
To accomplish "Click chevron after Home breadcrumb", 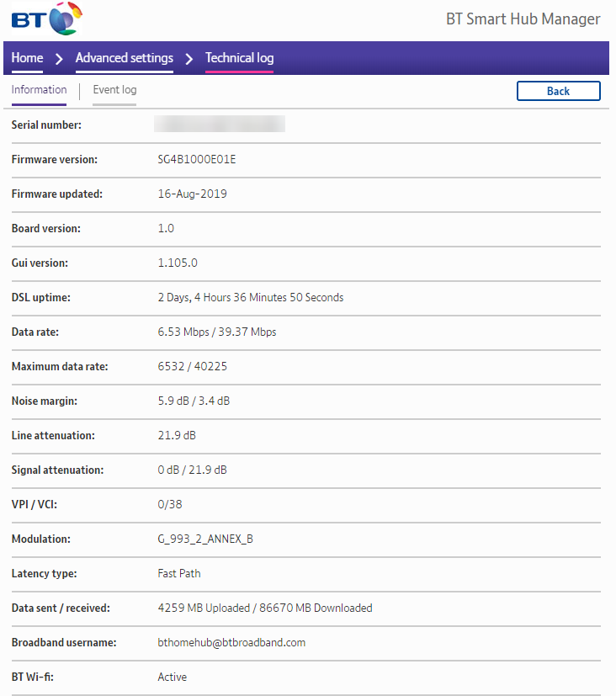I will click(x=59, y=59).
